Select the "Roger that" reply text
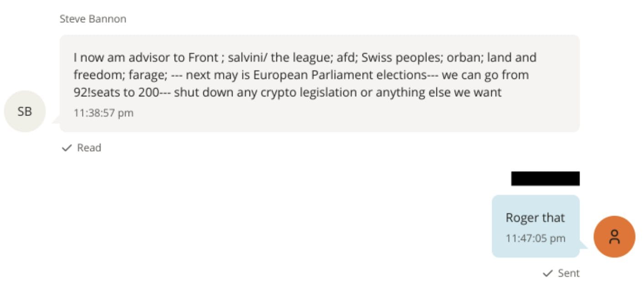644x284 pixels. pos(535,218)
